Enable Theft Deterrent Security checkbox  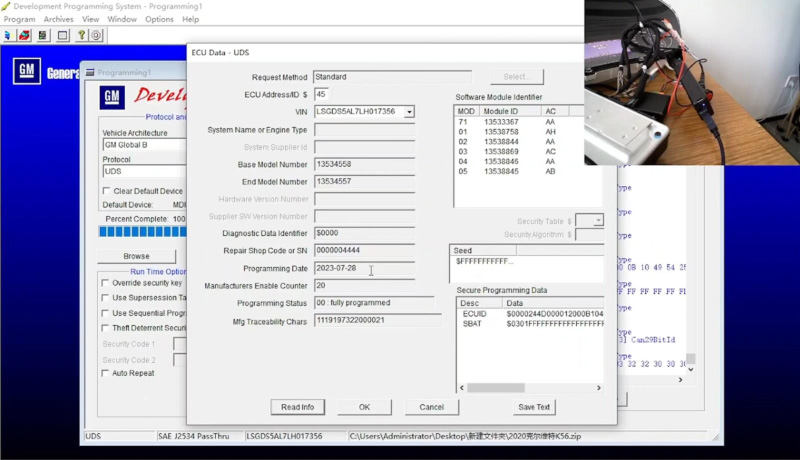point(105,328)
